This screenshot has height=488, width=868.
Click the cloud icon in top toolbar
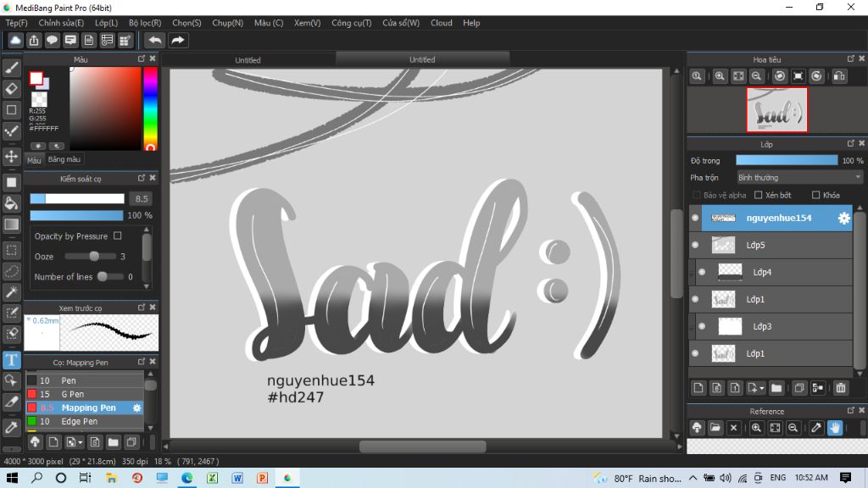tap(15, 40)
